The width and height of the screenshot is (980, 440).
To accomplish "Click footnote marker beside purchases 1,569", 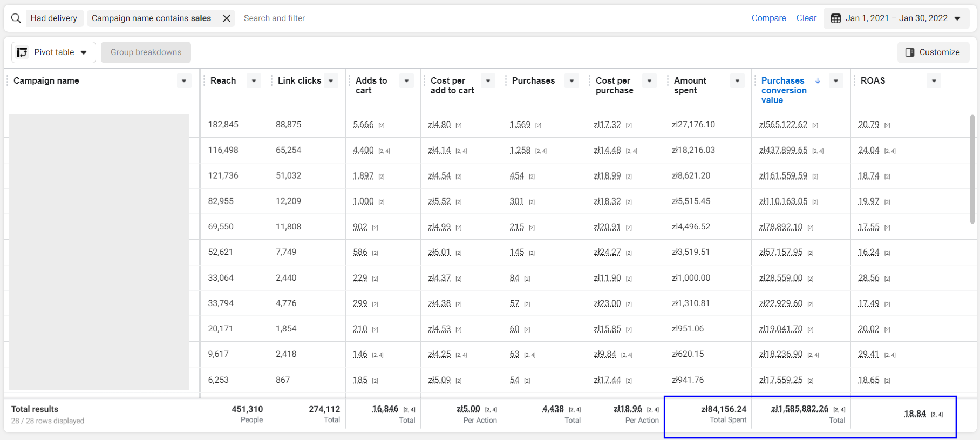I will click(538, 126).
